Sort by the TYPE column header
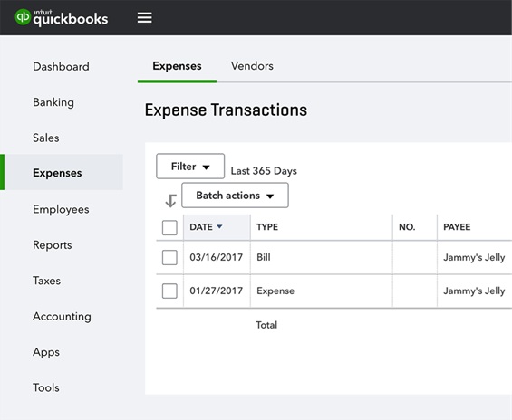Viewport: 512px width, 420px height. 267,227
